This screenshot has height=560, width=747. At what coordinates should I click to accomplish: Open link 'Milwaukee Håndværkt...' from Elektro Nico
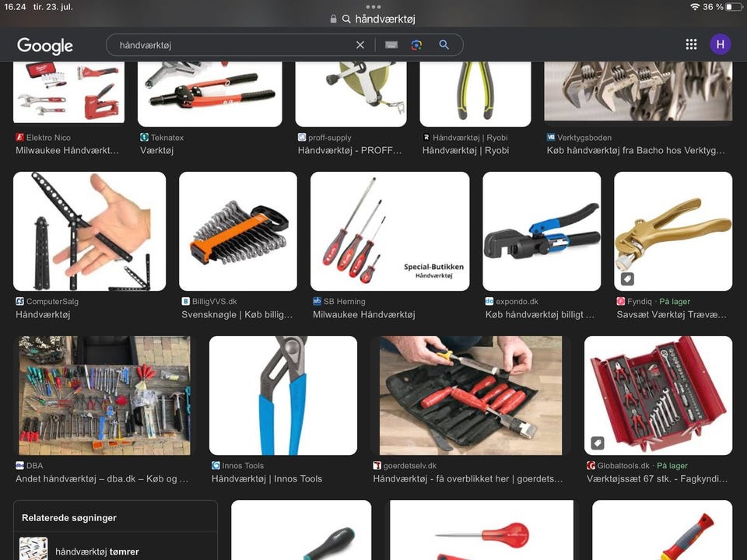click(x=67, y=150)
